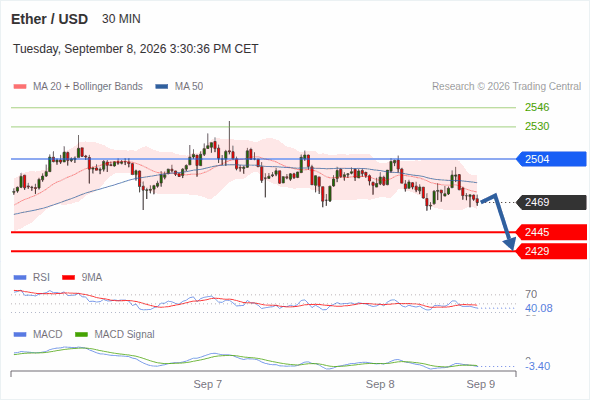Click the Sep 8 date axis label

[x=380, y=384]
